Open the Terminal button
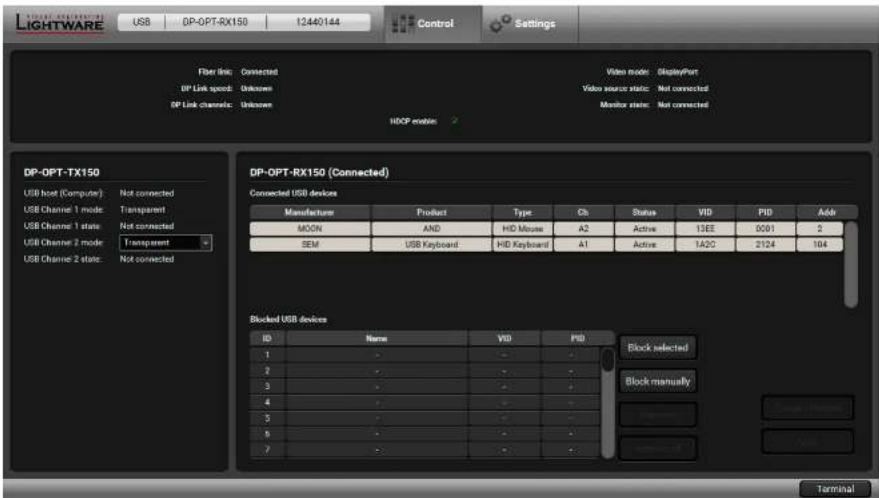The height and width of the screenshot is (498, 879). click(835, 488)
